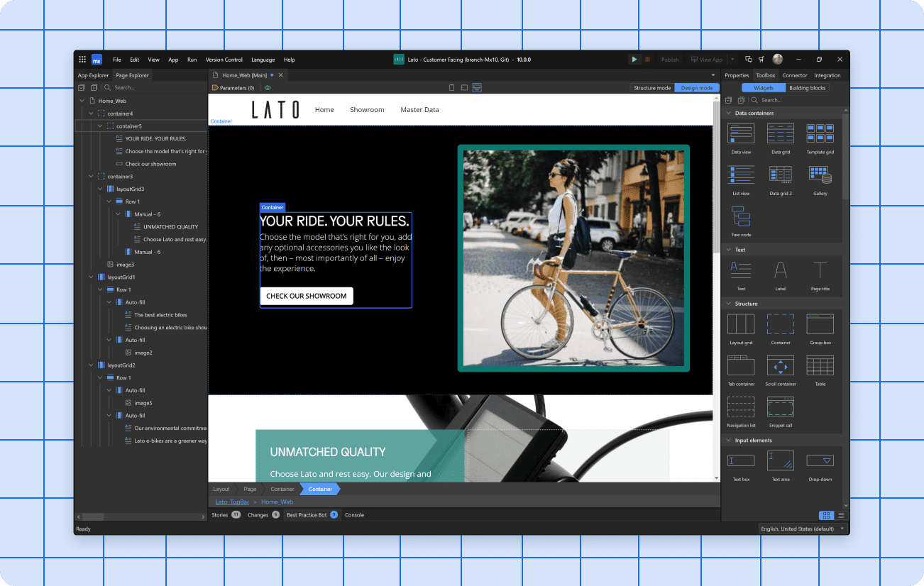924x586 pixels.
Task: Pick the Layout grid widget in Structure
Action: point(741,324)
